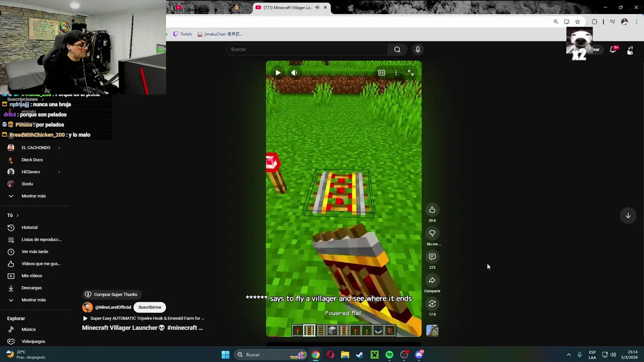Play the Minecraft short video
This screenshot has height=362, width=644.
(278, 73)
